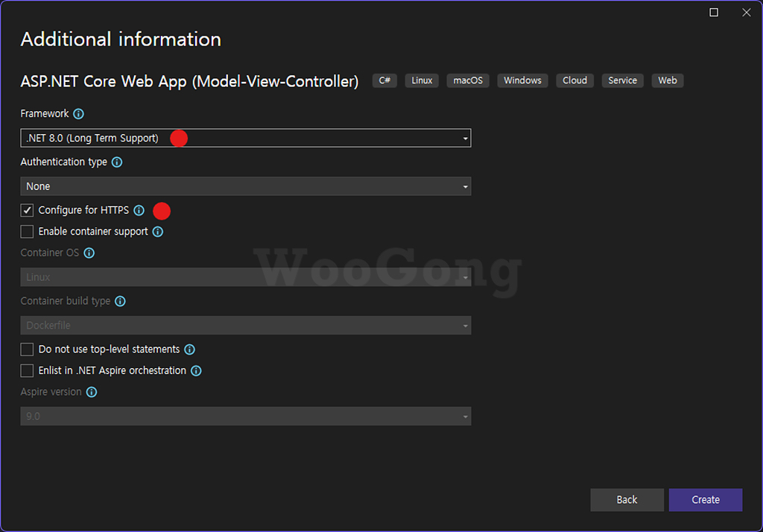This screenshot has width=763, height=532.
Task: Click the Container build type info icon
Action: (120, 301)
